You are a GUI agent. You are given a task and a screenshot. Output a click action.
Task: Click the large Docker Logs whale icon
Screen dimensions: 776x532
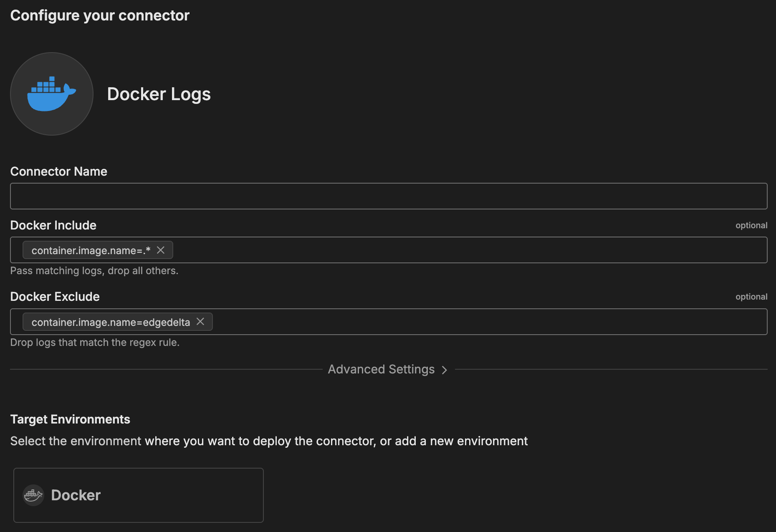coord(51,94)
